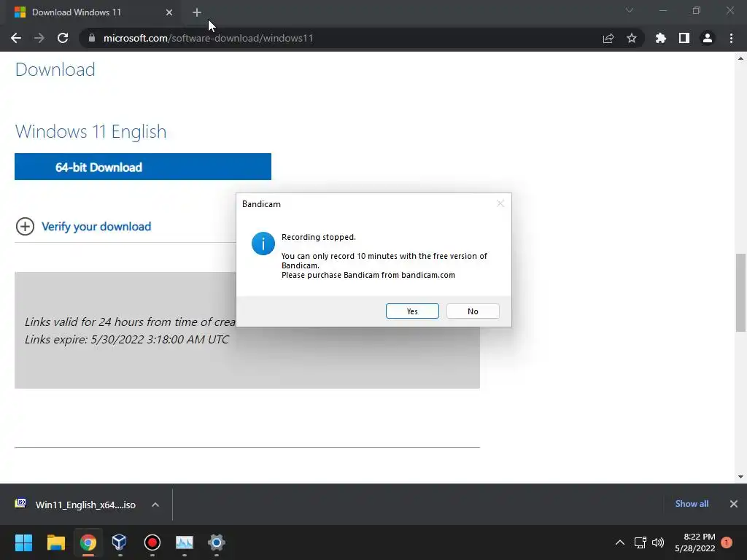
Task: Click No in the Bandicam dialog
Action: [x=473, y=311]
